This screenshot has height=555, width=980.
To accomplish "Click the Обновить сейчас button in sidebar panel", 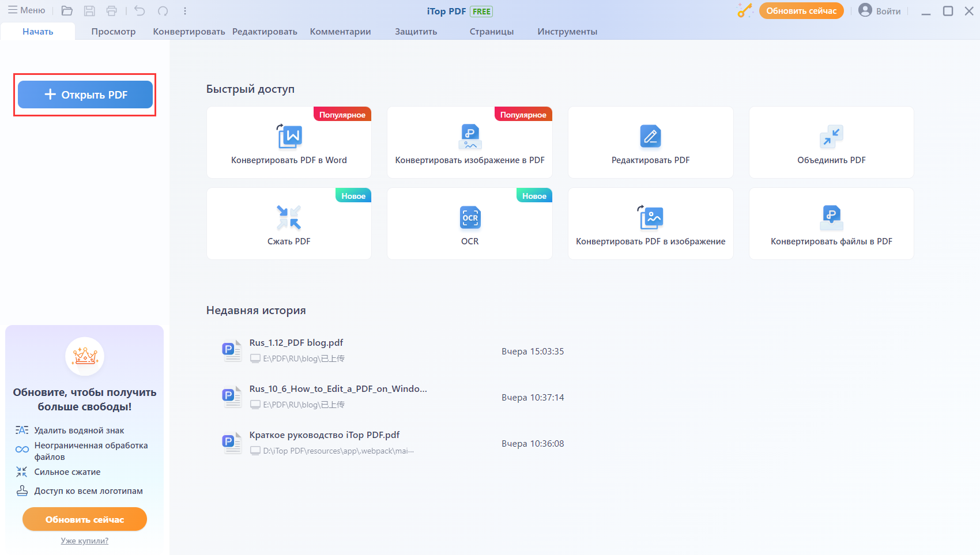I will 85,519.
